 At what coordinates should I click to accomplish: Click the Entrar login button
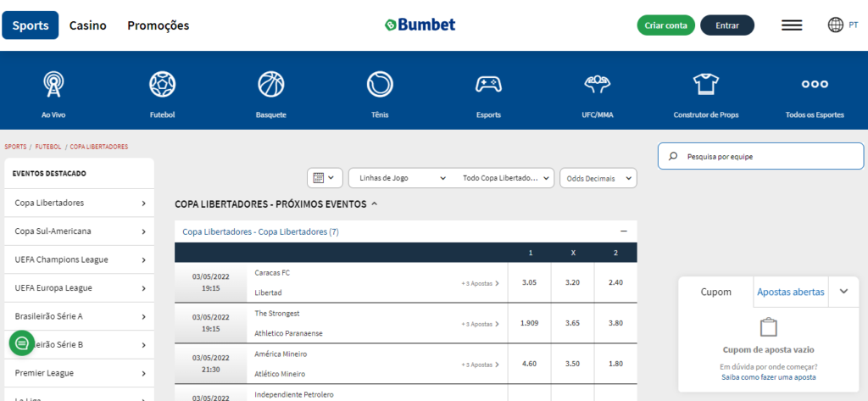(x=726, y=25)
